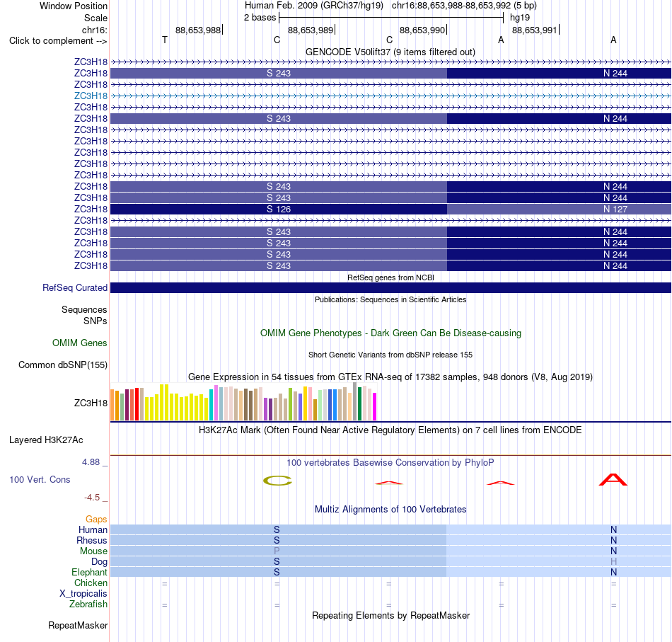
Task: Click the green bar in the GTEx chart
Action: tap(359, 403)
